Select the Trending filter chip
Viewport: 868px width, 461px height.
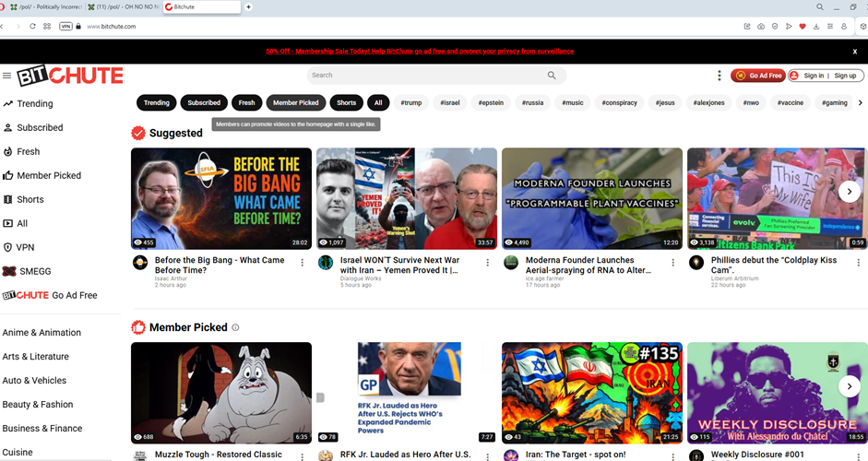click(x=157, y=102)
